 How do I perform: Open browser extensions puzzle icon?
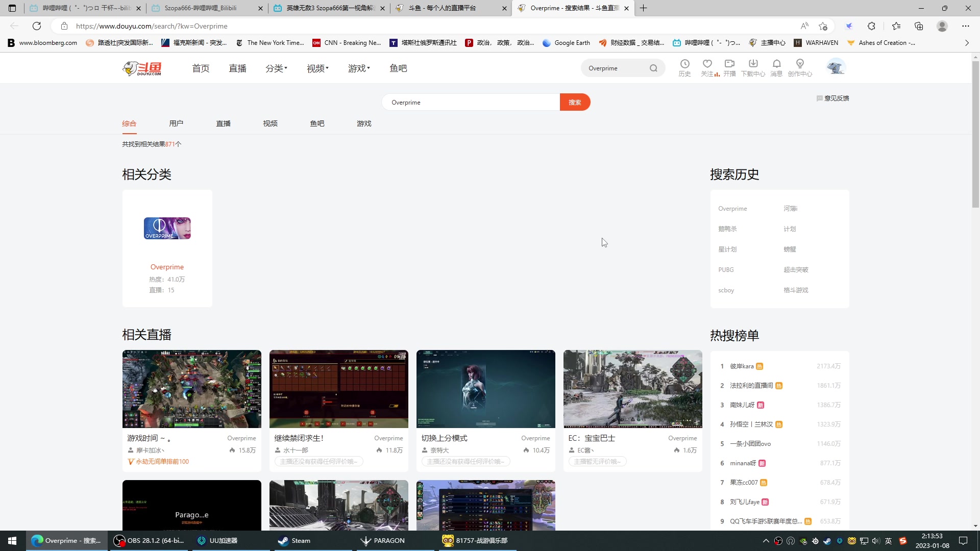871,26
